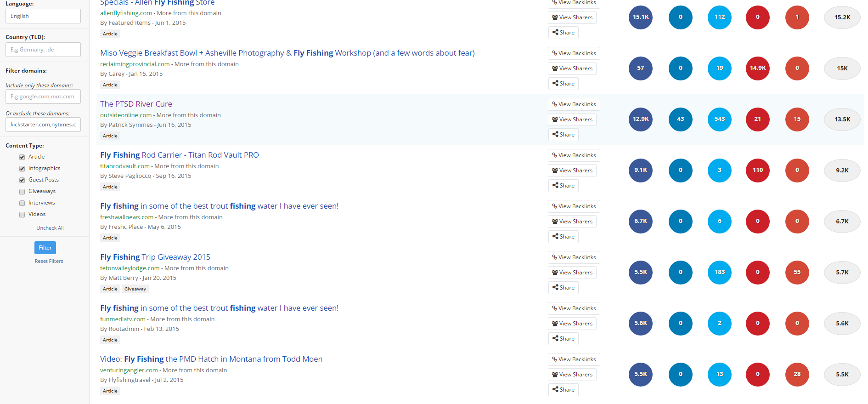Viewport: 868px width, 404px height.
Task: View Backlinks for Titan Rod Vault PRO
Action: (574, 155)
